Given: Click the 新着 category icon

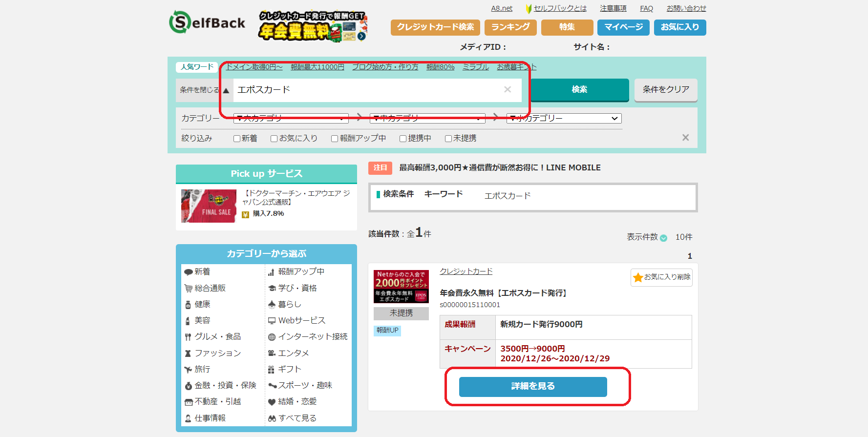Looking at the screenshot, I should [188, 272].
